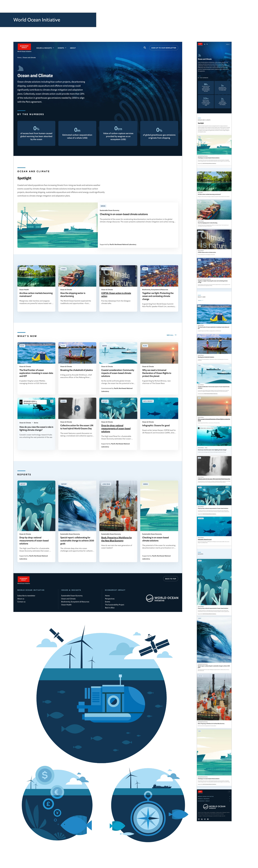Expand Issues & Insights dropdown menu
258x868 pixels.
click(x=45, y=48)
